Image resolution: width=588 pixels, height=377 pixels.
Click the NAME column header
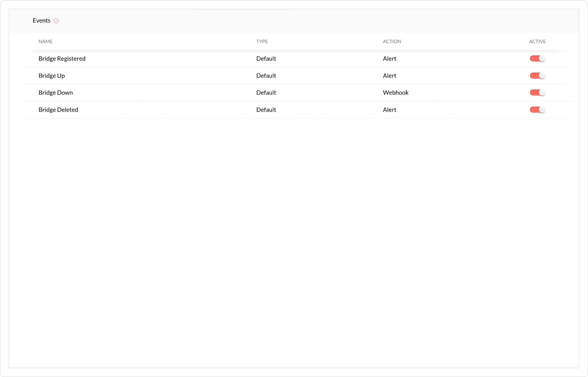click(45, 41)
